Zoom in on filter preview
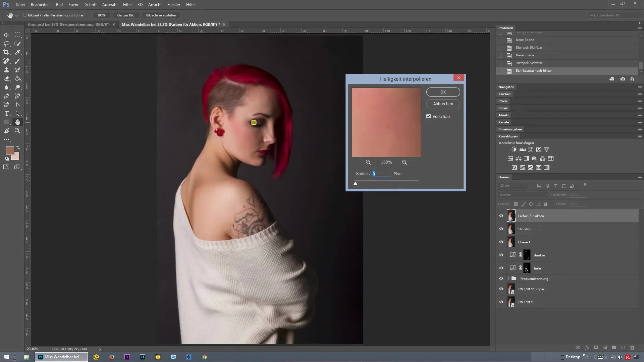 [405, 162]
